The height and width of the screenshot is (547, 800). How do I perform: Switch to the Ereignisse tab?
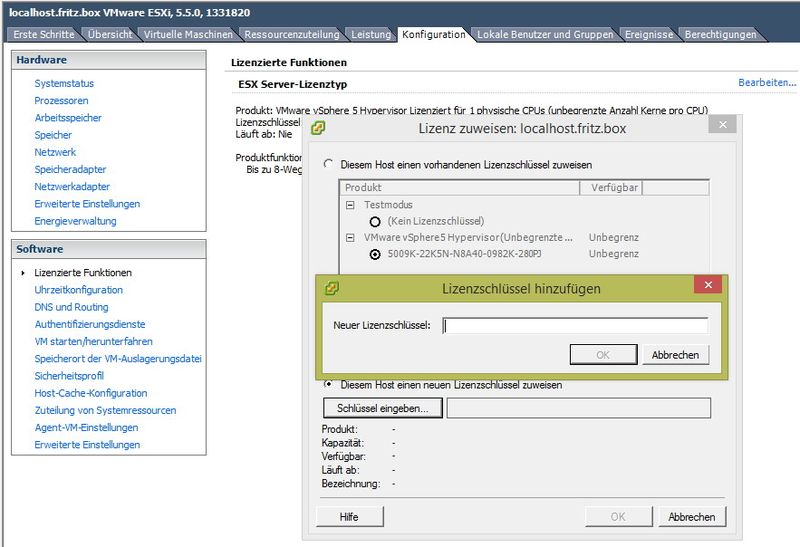[x=649, y=34]
